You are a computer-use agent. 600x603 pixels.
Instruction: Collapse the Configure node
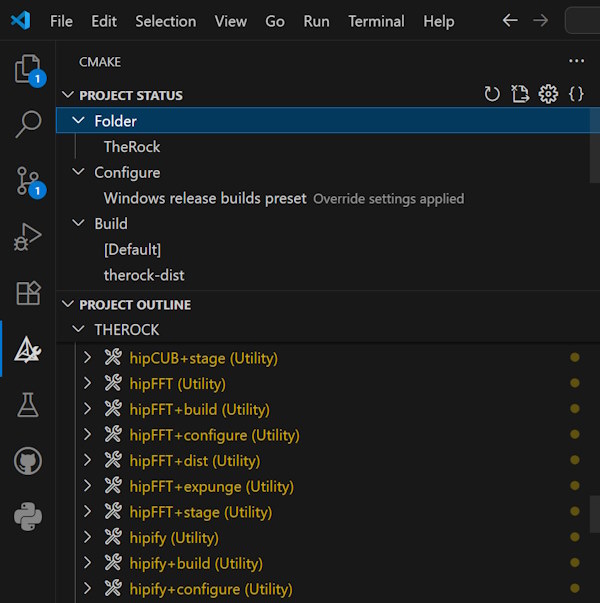[x=78, y=172]
